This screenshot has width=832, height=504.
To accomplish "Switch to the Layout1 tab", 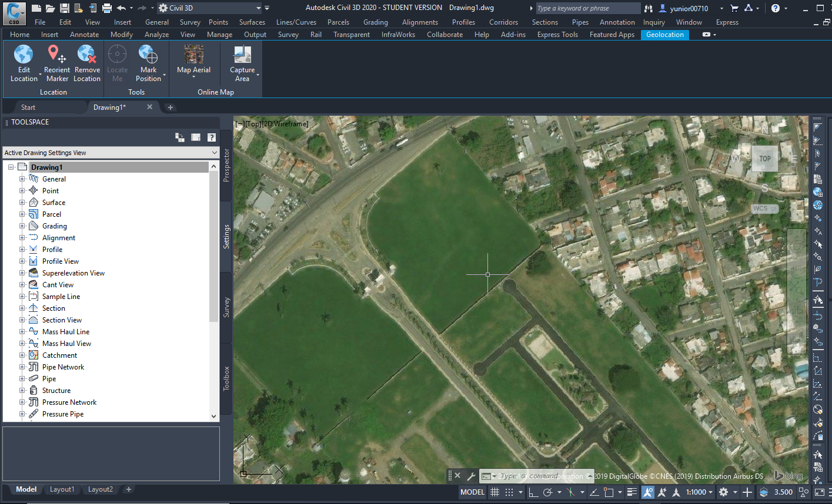I will pos(62,489).
